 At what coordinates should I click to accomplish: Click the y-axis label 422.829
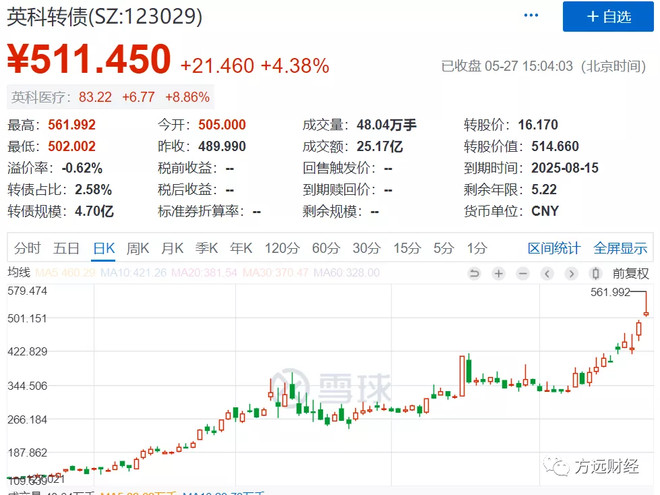pos(27,351)
